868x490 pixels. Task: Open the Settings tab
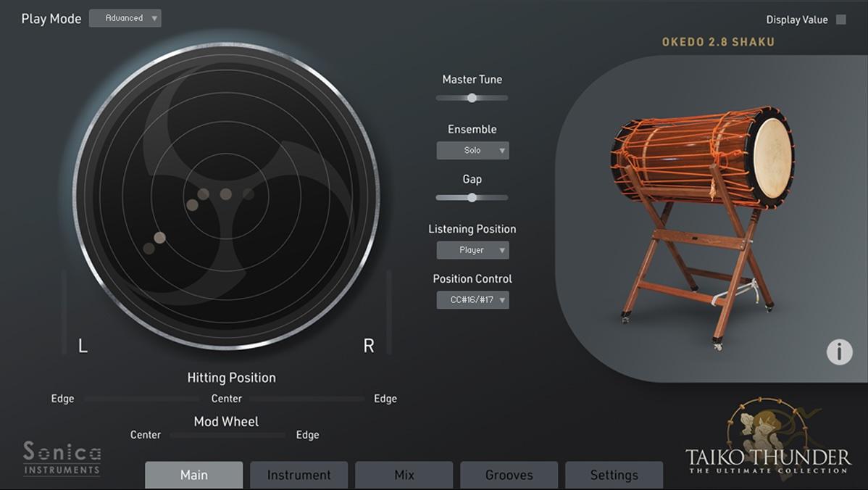point(614,476)
